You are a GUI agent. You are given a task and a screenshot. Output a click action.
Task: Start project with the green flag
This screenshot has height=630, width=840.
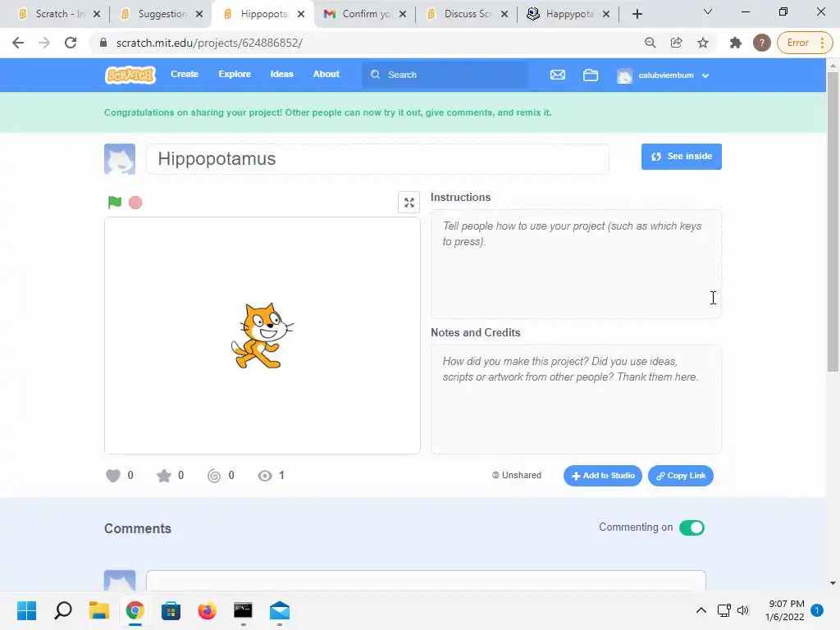(115, 203)
